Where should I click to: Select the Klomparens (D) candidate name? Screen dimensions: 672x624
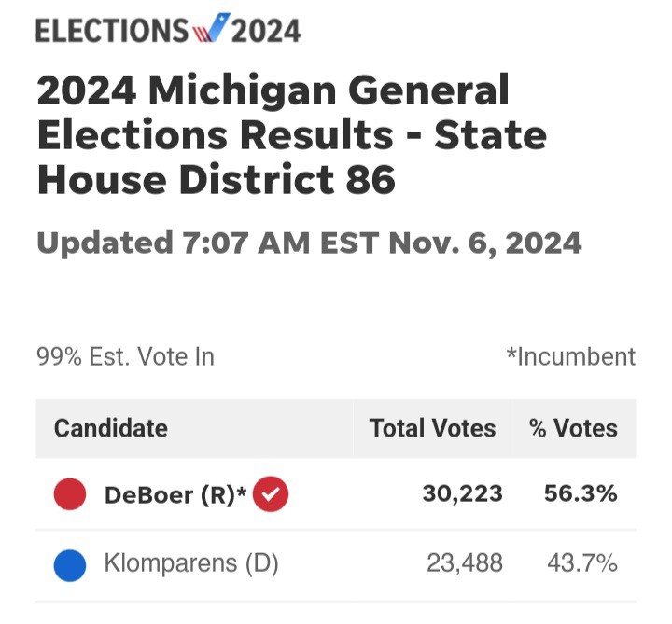pos(191,563)
